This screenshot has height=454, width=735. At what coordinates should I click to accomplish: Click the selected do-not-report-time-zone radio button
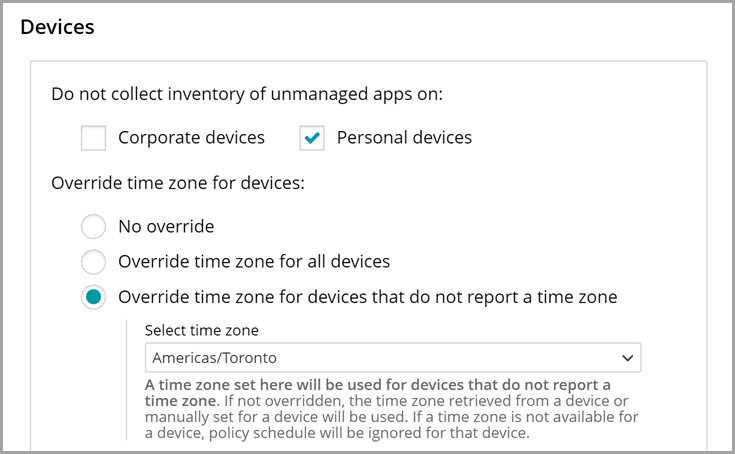[x=94, y=297]
